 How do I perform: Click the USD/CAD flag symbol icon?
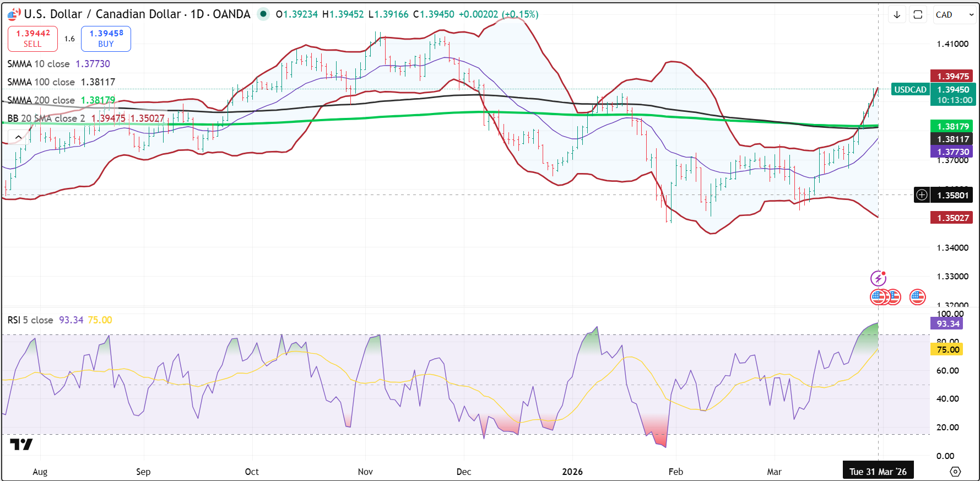14,14
